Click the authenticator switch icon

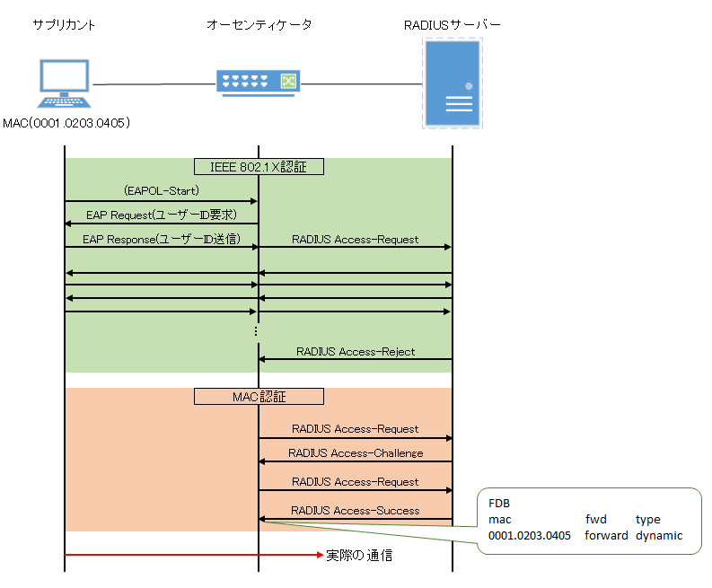(258, 83)
